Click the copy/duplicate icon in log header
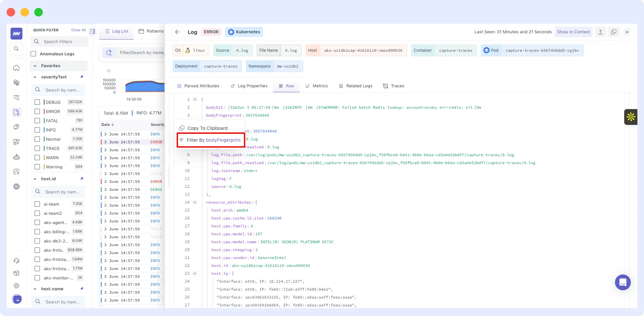Screen dimensions: 644x316 pyautogui.click(x=614, y=32)
